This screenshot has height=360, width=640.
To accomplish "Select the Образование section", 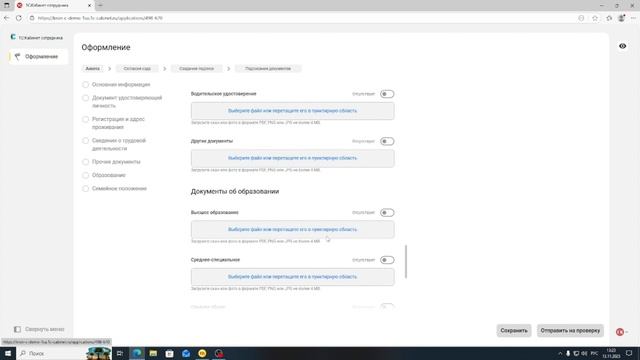I will (104, 175).
